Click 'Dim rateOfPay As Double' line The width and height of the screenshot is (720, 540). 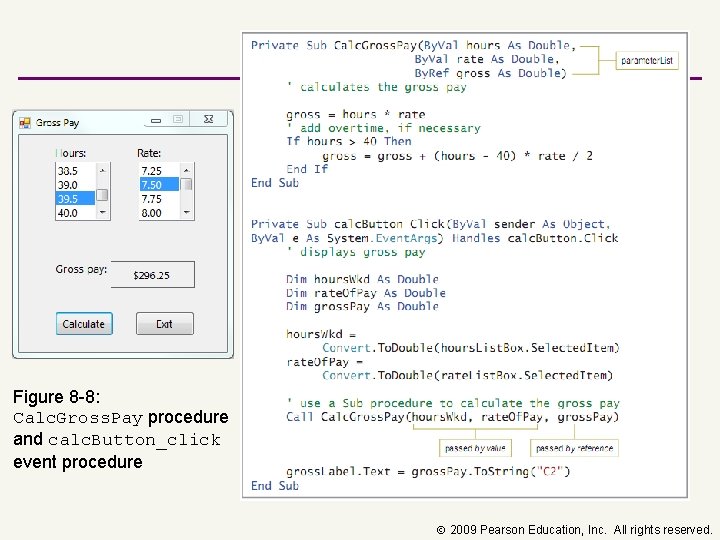(366, 293)
